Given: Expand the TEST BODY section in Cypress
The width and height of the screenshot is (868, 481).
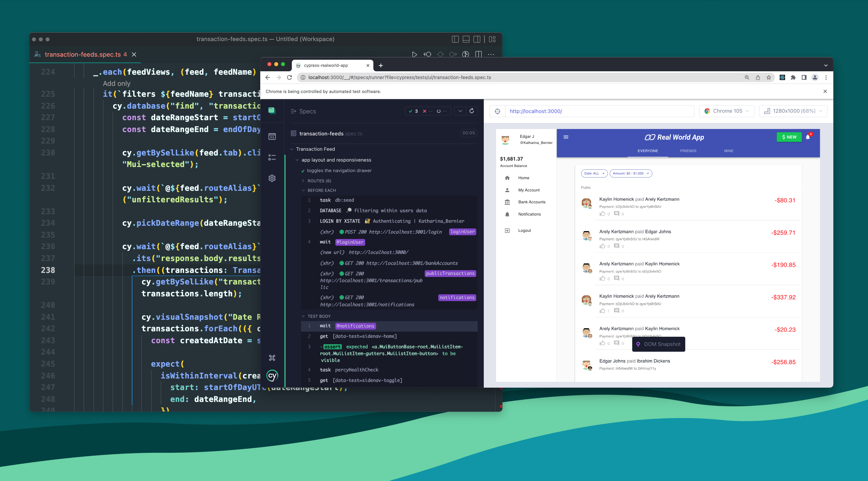Looking at the screenshot, I should click(302, 316).
